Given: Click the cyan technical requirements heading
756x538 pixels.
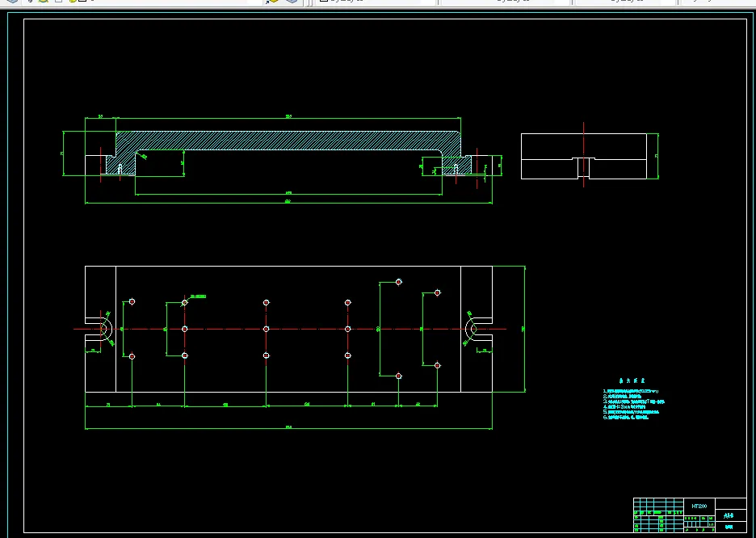Looking at the screenshot, I should tap(632, 380).
